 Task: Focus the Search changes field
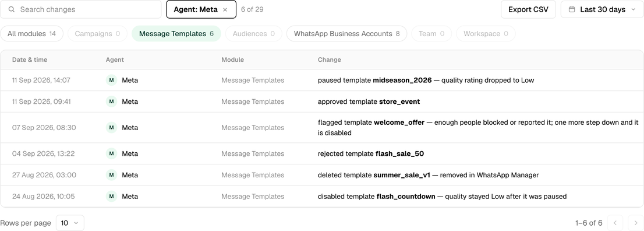(80, 9)
